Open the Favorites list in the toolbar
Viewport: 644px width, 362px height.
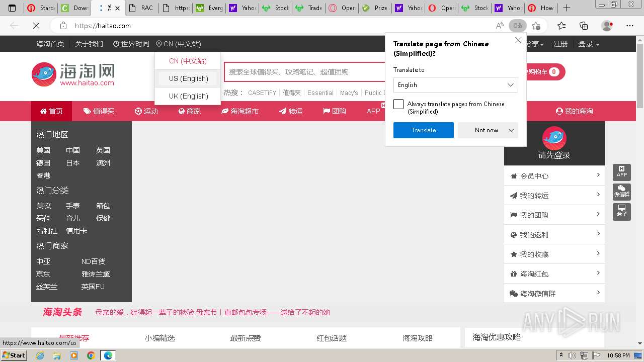click(561, 26)
